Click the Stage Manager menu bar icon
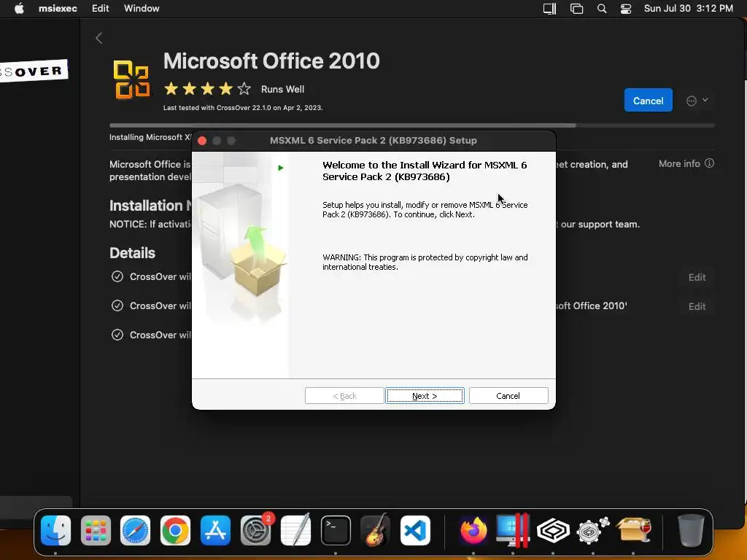 pyautogui.click(x=576, y=9)
